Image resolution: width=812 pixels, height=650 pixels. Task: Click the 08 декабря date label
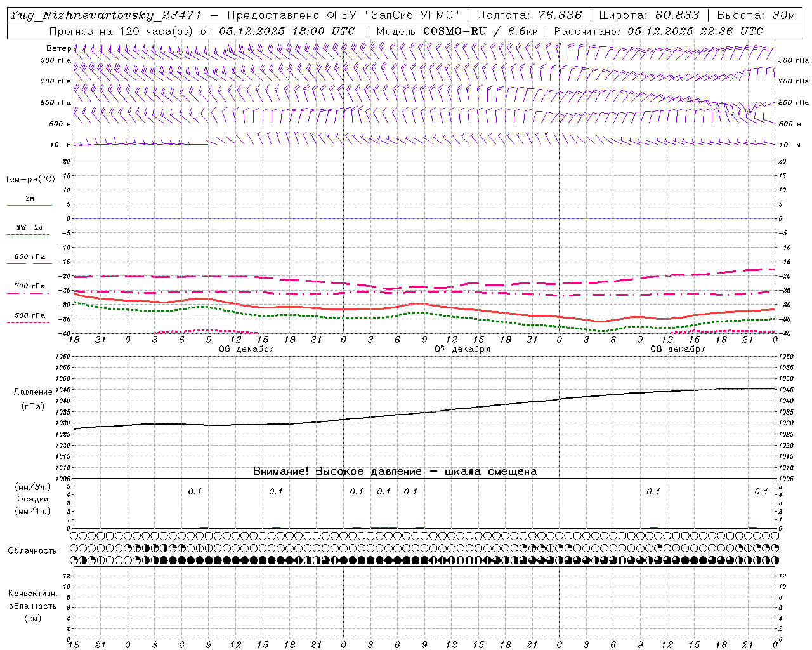click(x=678, y=349)
